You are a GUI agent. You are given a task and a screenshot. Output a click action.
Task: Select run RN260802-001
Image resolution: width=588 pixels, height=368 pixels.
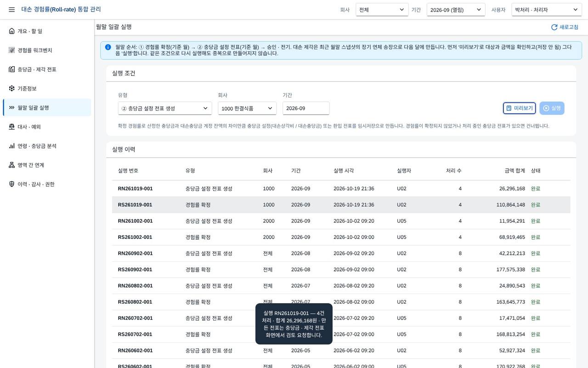click(341, 286)
